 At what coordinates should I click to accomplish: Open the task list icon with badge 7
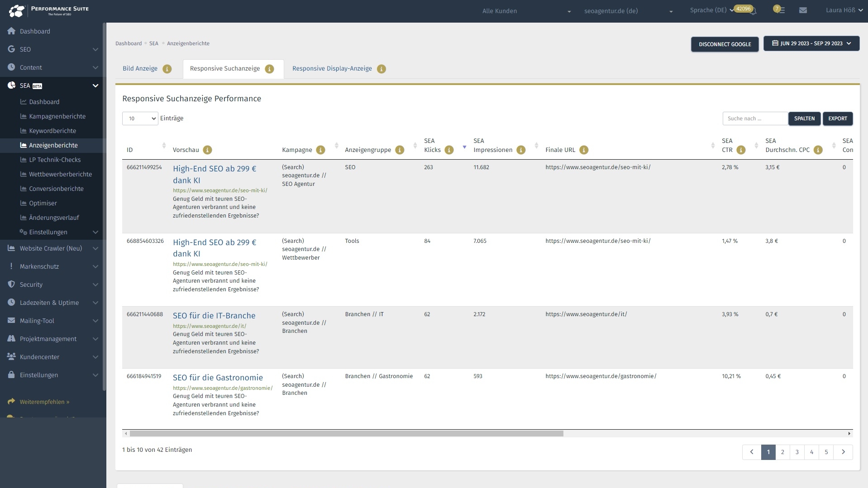click(x=780, y=9)
